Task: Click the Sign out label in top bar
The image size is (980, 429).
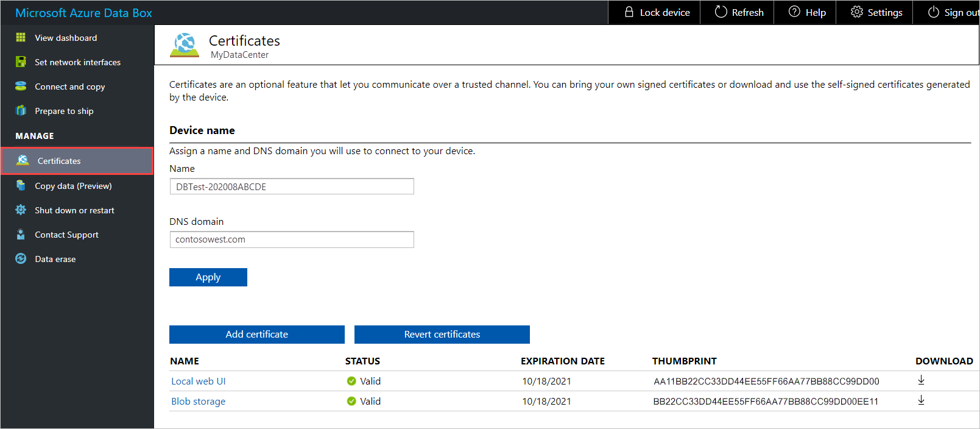Action: (962, 12)
